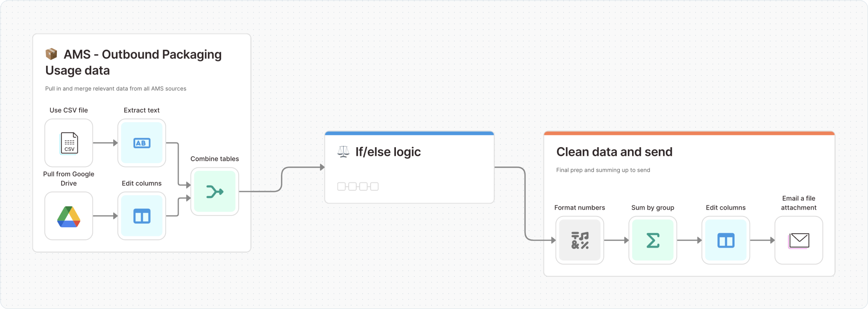868x309 pixels.
Task: Click the orange color bar atop Clean data section
Action: pos(689,133)
